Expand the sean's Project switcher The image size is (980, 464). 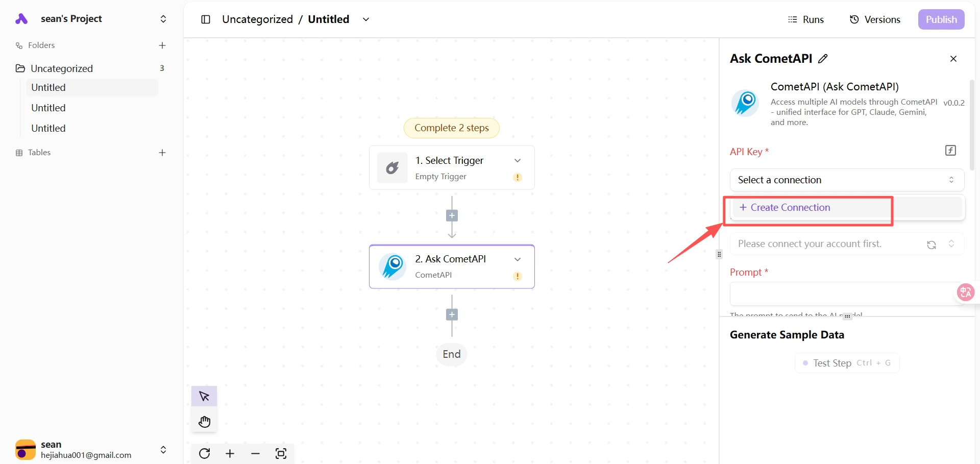[x=163, y=19]
